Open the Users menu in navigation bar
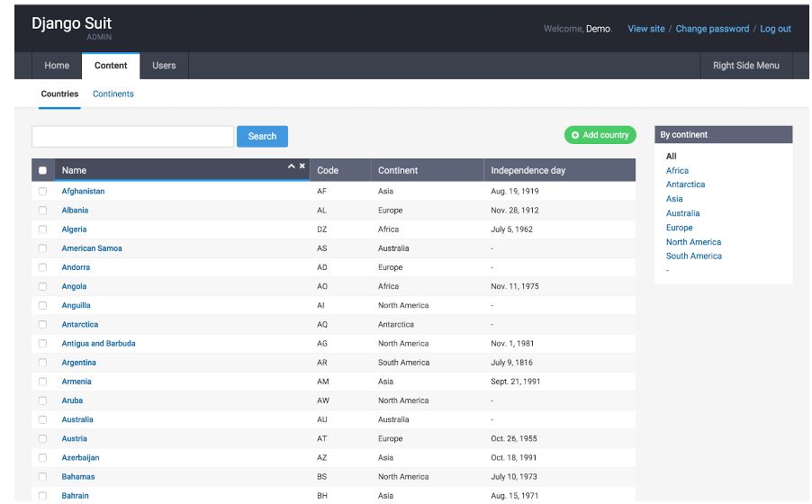The height and width of the screenshot is (504, 812). 164,66
